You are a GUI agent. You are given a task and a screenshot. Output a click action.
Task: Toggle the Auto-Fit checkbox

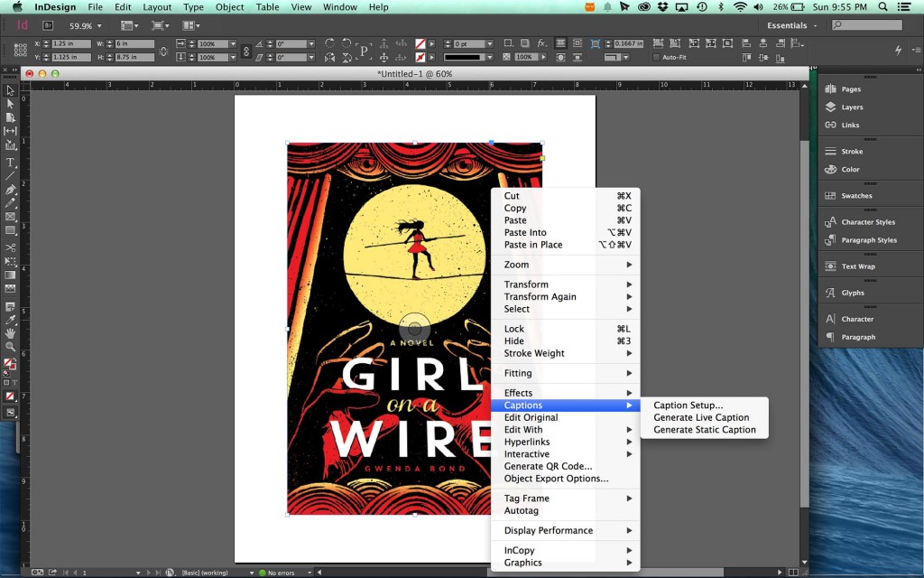(x=657, y=57)
